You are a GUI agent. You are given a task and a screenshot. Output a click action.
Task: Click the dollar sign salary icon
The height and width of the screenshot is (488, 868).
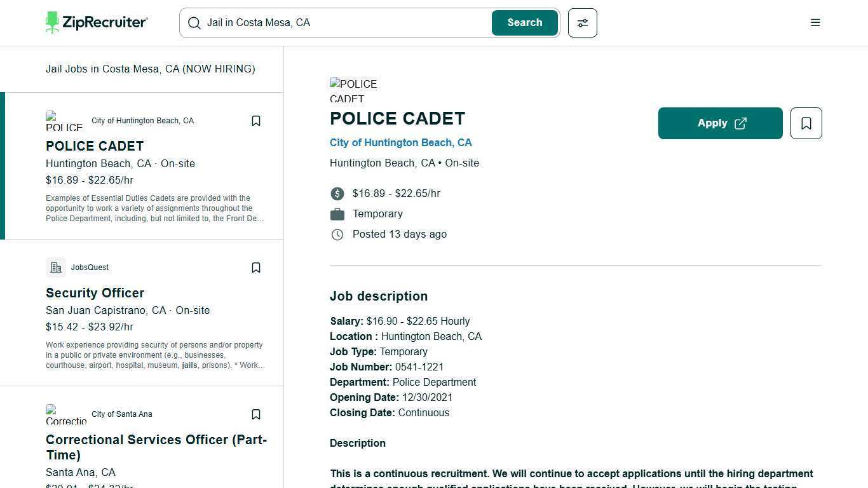(337, 194)
